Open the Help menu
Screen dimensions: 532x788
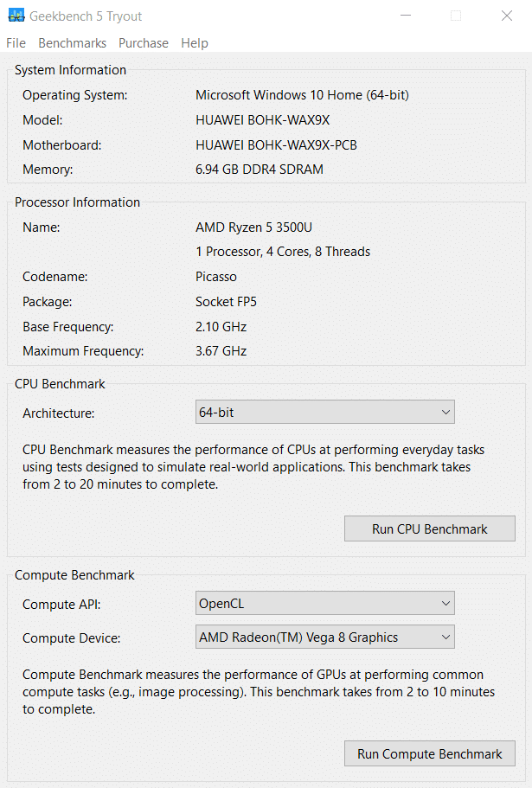point(195,43)
